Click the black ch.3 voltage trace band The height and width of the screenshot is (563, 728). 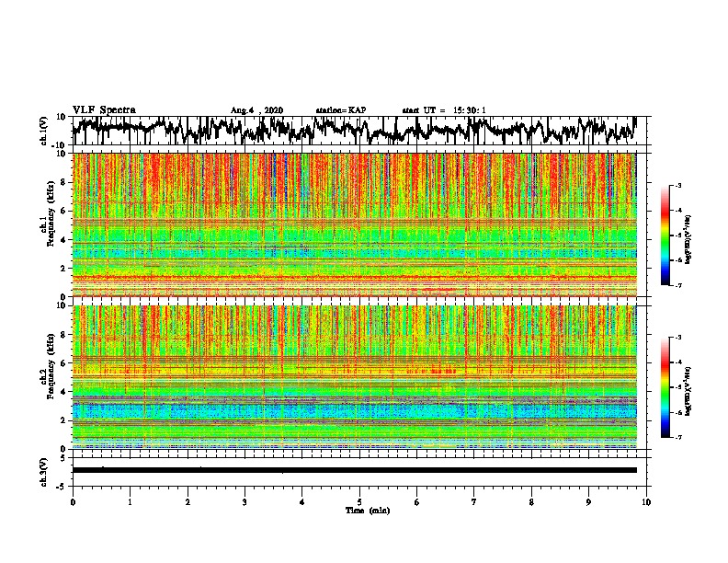click(x=355, y=470)
